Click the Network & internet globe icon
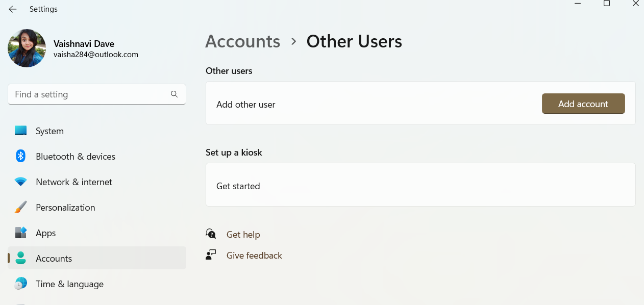Image resolution: width=644 pixels, height=305 pixels. coord(20,182)
